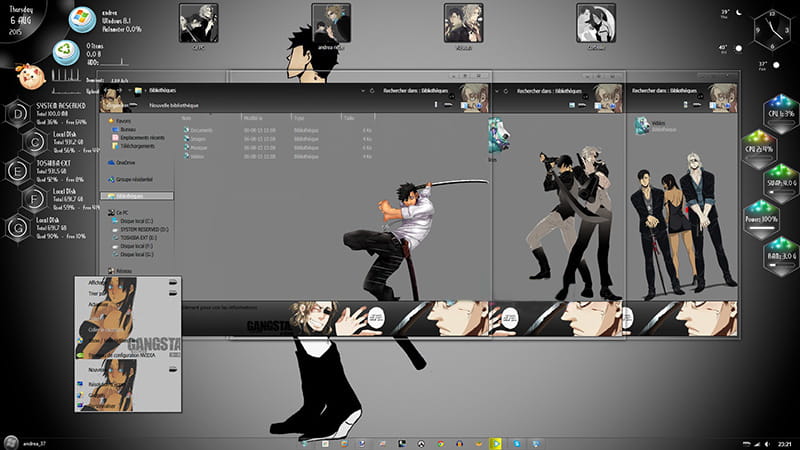Open the G drive hexagon icon
The height and width of the screenshot is (450, 800).
[18, 228]
